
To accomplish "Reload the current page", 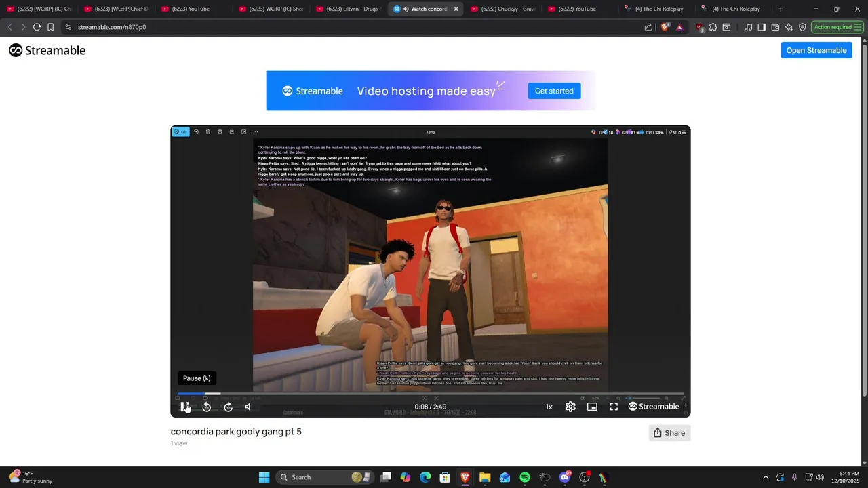I will tap(37, 27).
